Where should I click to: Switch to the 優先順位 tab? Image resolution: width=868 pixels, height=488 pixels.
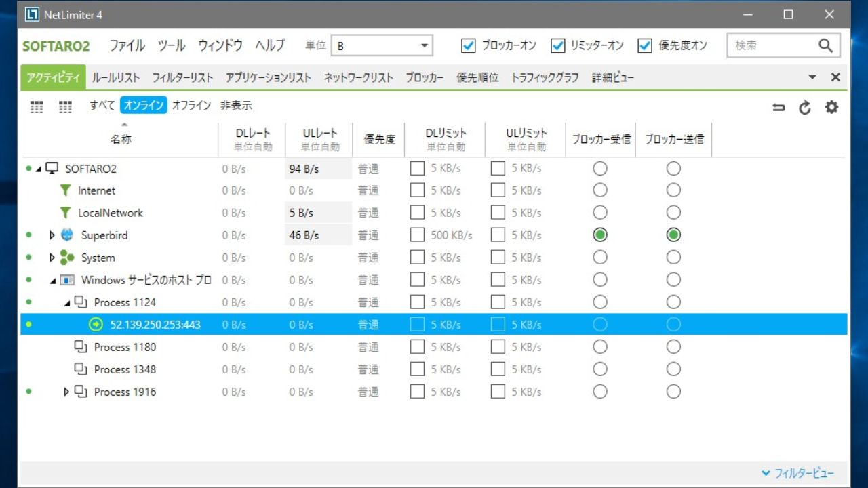[477, 77]
